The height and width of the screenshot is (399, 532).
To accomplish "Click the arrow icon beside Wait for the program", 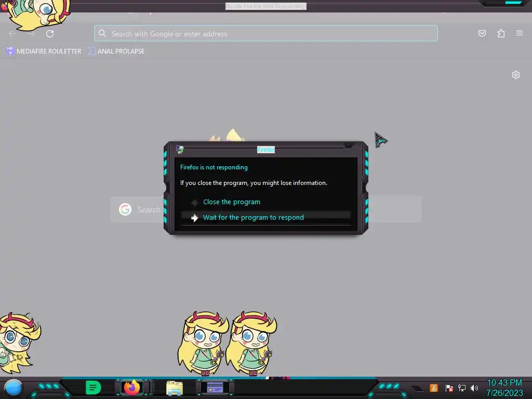I will pyautogui.click(x=194, y=218).
